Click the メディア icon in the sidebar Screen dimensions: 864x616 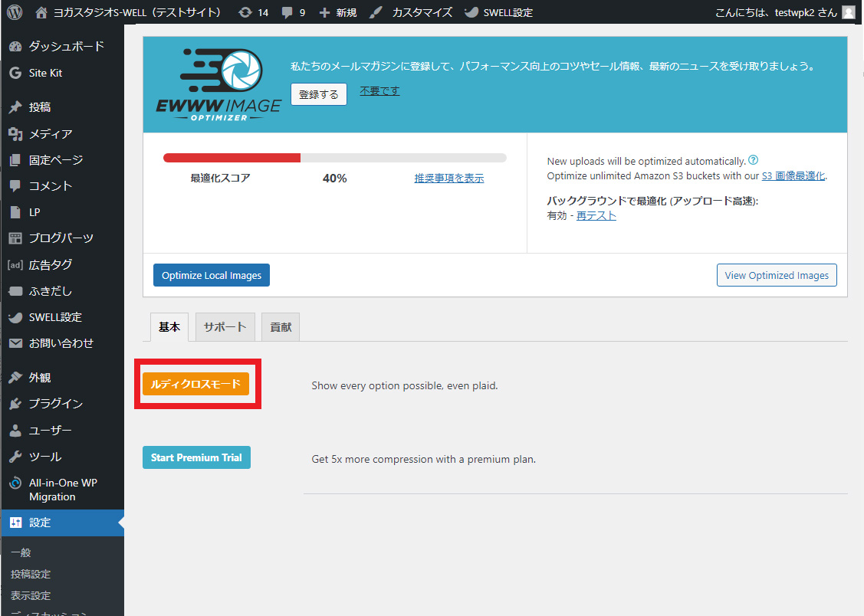point(15,133)
